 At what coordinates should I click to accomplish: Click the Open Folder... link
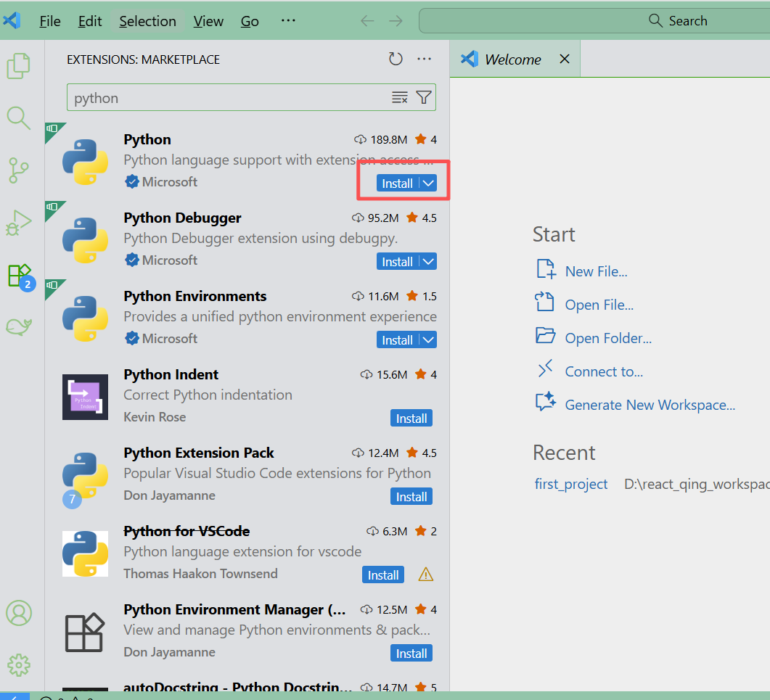[608, 338]
